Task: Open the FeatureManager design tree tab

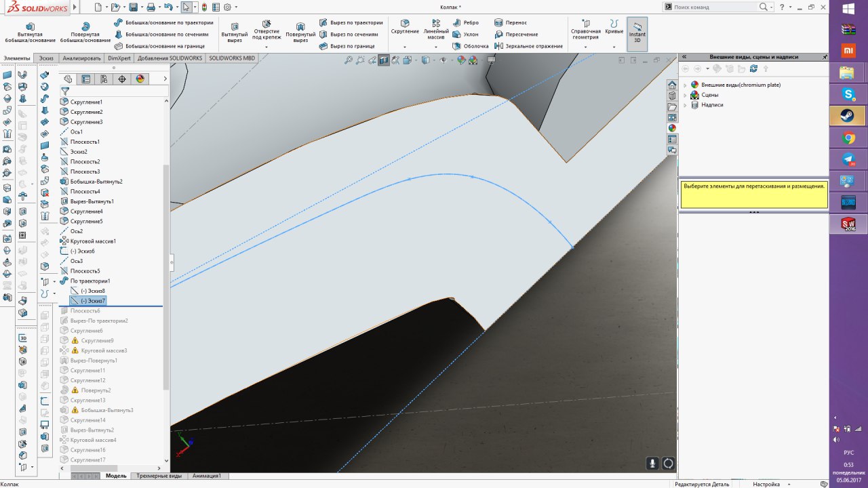Action: [68, 79]
